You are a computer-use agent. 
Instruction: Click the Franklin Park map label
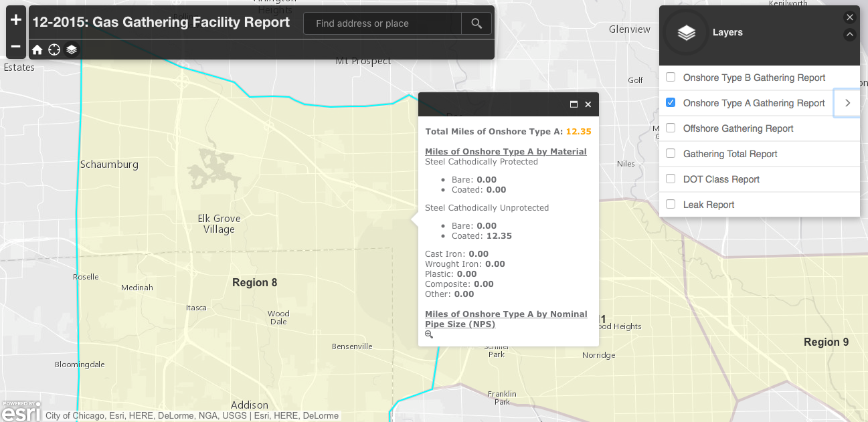(x=502, y=397)
